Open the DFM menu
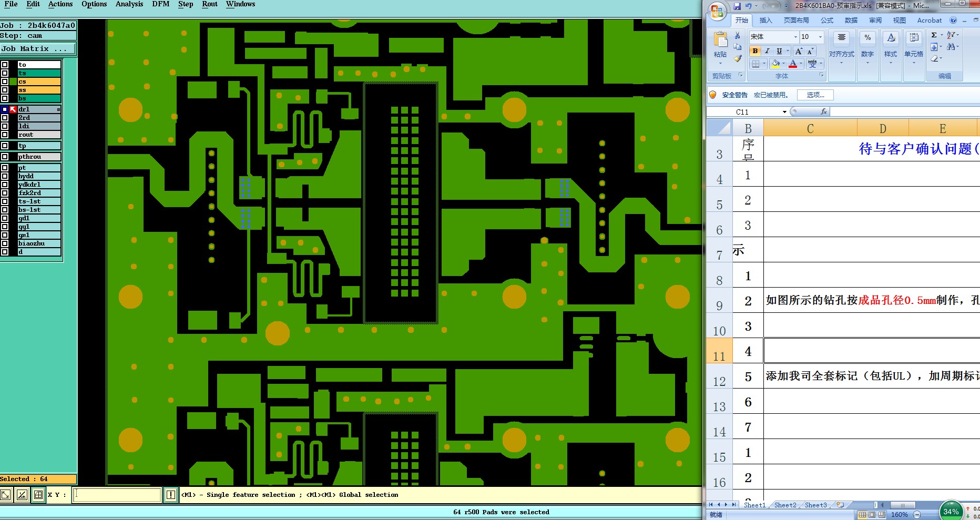Screen dimensions: 980x520 (160, 4)
